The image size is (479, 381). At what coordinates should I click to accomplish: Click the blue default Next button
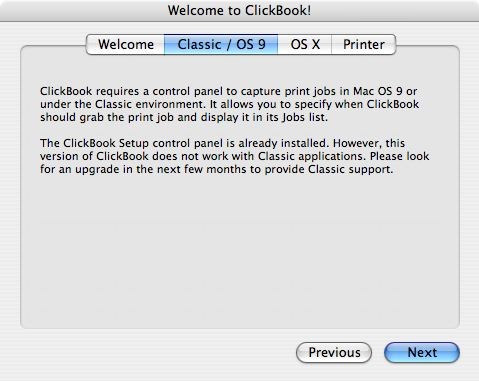pos(422,352)
